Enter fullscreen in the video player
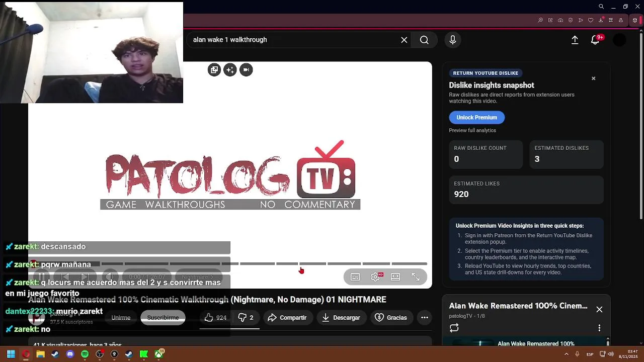Screen dimensions: 644x362 click(416, 277)
